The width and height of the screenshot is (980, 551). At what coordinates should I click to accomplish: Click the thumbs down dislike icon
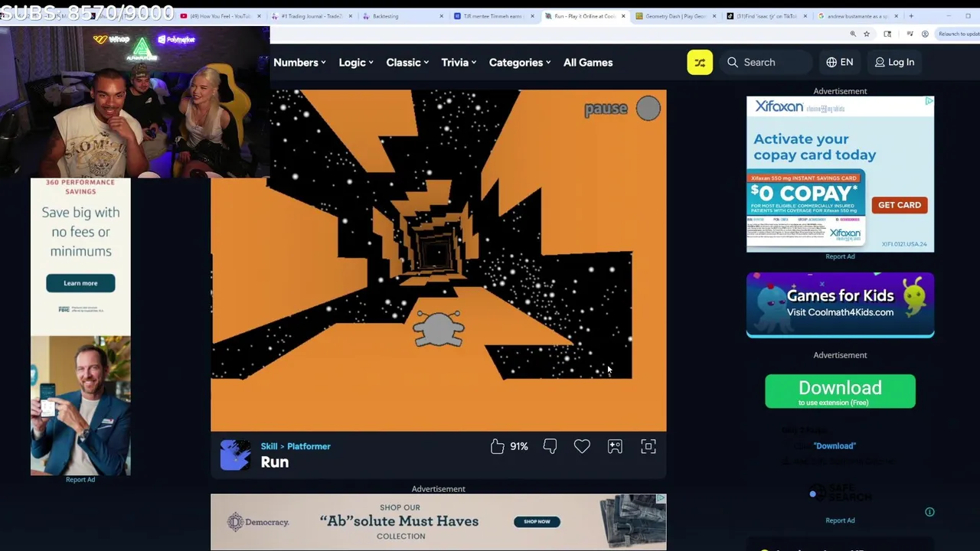[550, 446]
